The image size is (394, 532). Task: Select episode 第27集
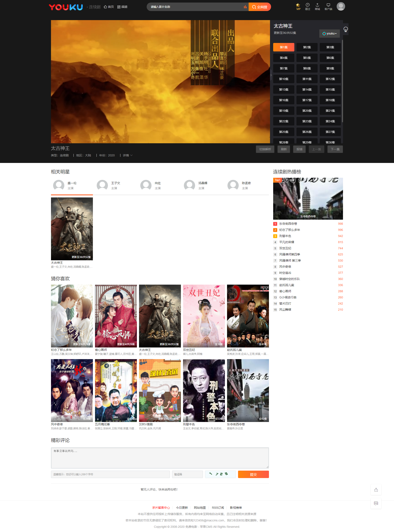(x=330, y=132)
